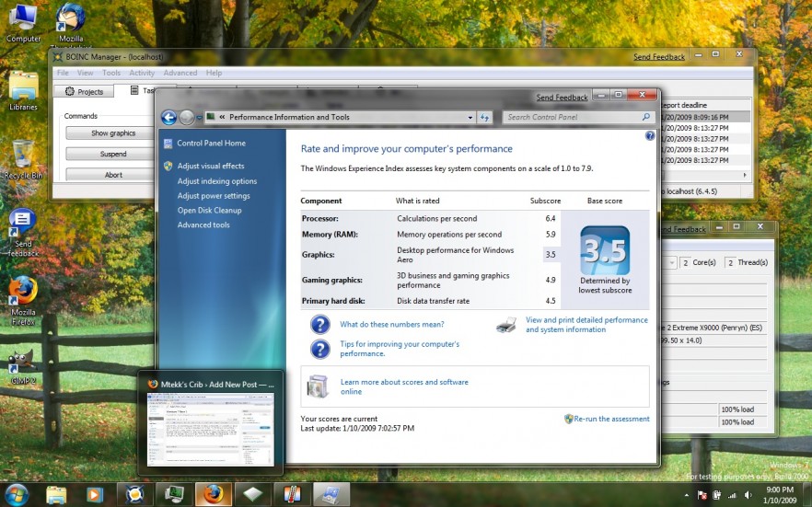Open Mozilla Firefox desktop shortcut
The width and height of the screenshot is (812, 507).
23,301
